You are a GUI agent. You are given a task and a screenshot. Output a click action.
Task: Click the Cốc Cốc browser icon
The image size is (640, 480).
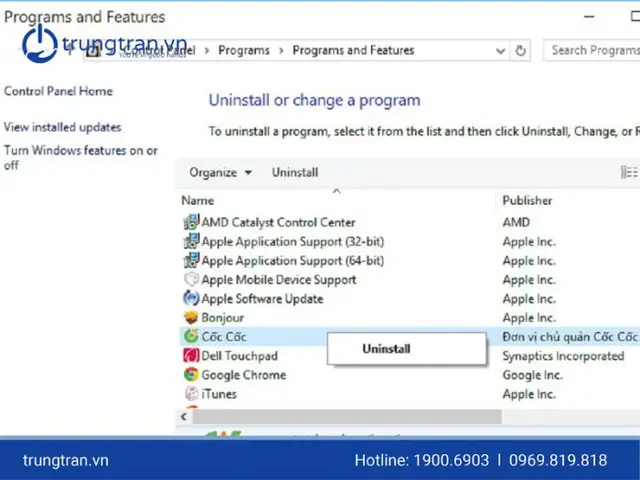click(x=191, y=336)
